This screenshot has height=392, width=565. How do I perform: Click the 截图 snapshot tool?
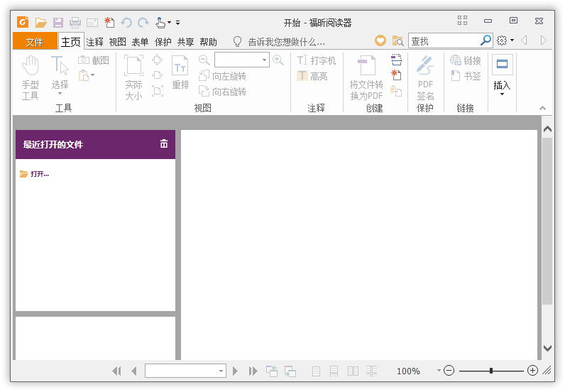tap(94, 60)
